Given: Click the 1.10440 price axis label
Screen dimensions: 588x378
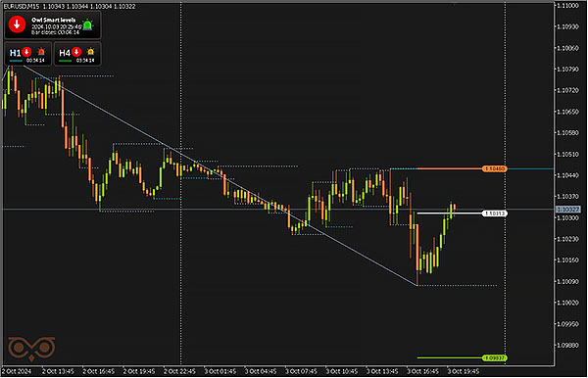Looking at the screenshot, I should point(567,175).
